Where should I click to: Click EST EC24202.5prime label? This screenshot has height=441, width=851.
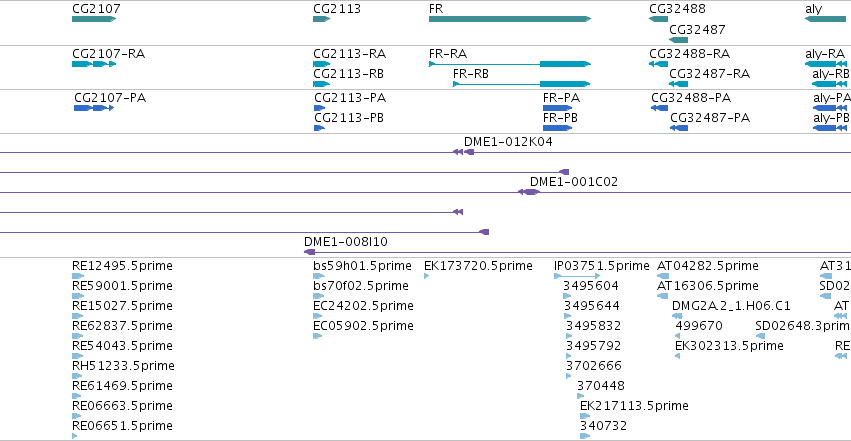tap(363, 306)
